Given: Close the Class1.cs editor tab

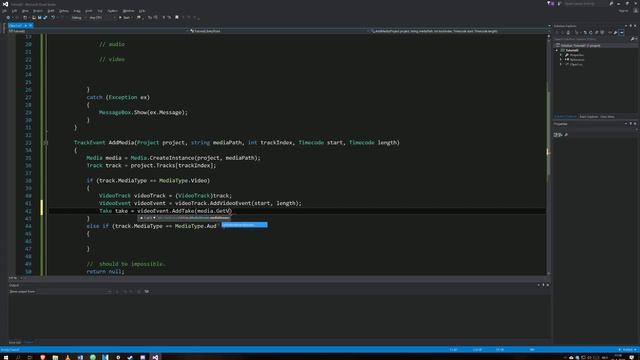Looking at the screenshot, I should click(x=31, y=25).
